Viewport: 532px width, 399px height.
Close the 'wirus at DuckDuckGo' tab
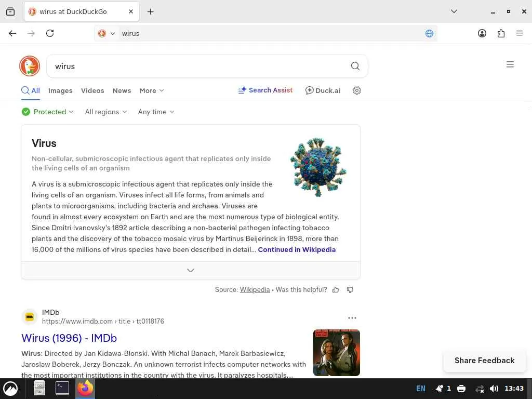pyautogui.click(x=131, y=11)
